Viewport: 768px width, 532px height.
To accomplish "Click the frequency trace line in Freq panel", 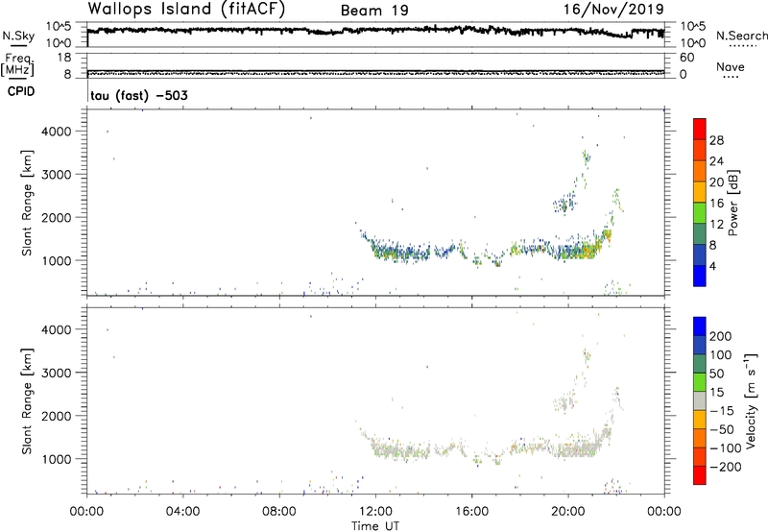I will 375,71.
